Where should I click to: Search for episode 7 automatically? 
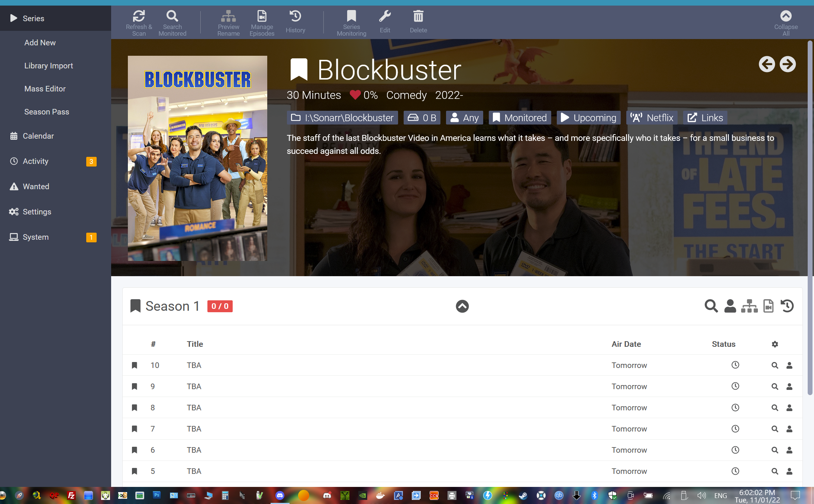(x=775, y=429)
